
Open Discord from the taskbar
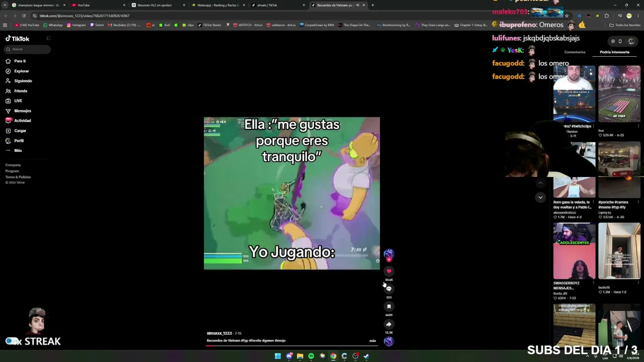(x=289, y=356)
